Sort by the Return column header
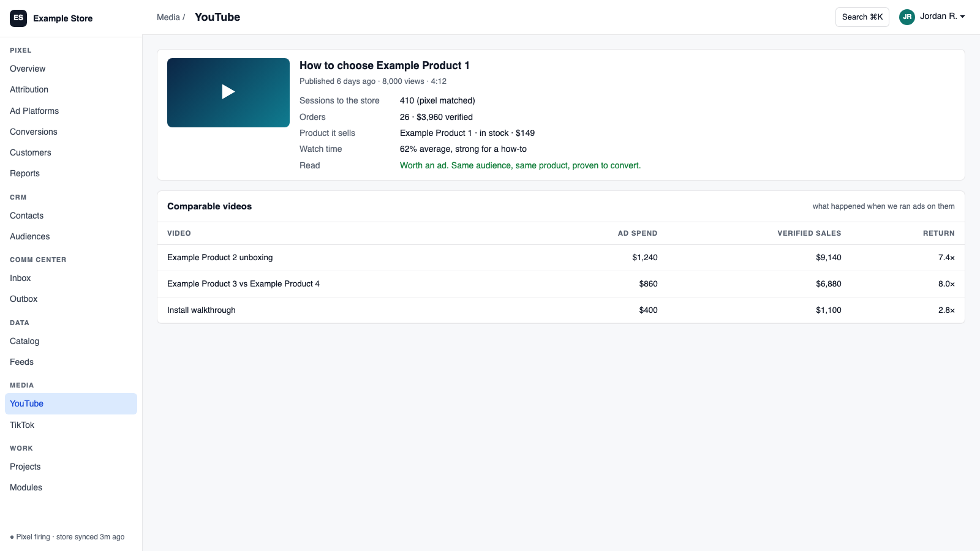980x551 pixels. point(938,233)
